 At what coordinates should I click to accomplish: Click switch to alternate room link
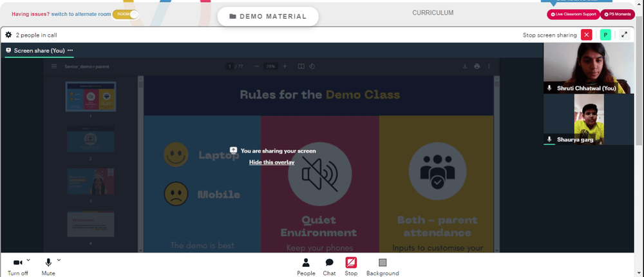pos(81,14)
